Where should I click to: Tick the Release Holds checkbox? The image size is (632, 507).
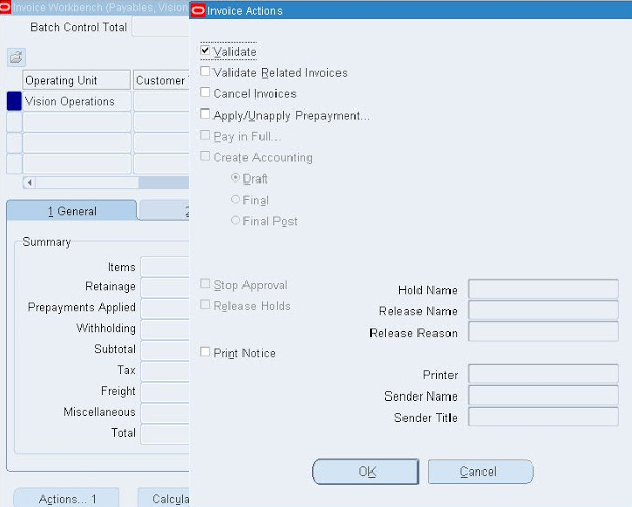(205, 305)
